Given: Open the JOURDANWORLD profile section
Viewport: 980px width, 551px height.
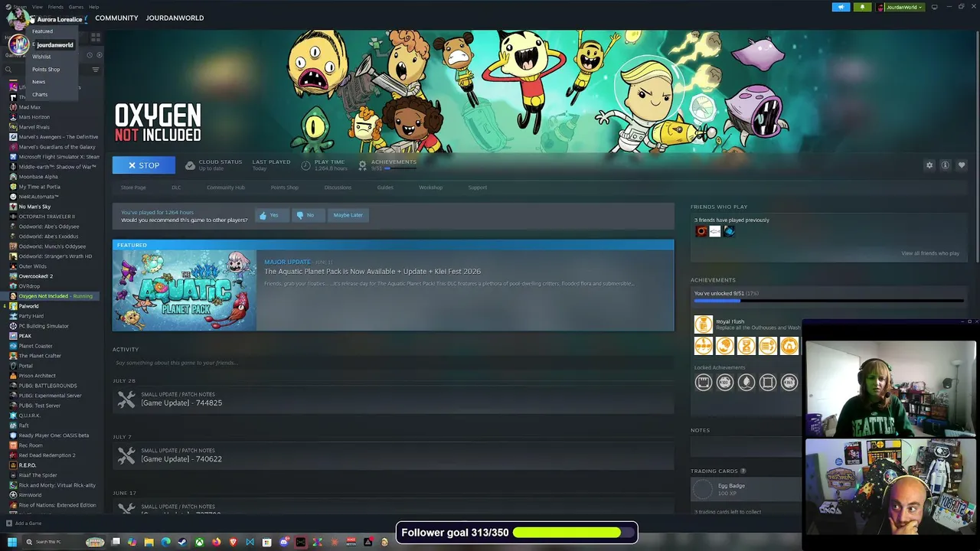Looking at the screenshot, I should point(175,18).
